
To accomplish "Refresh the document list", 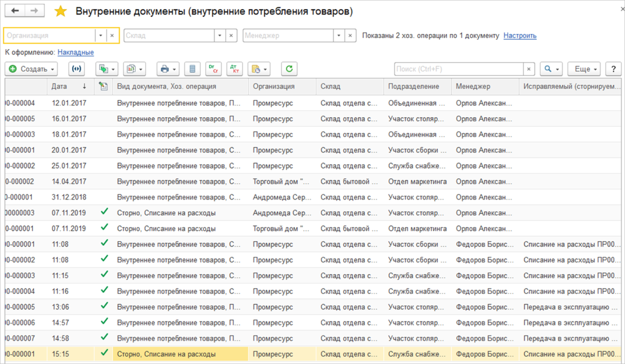I will pyautogui.click(x=289, y=69).
